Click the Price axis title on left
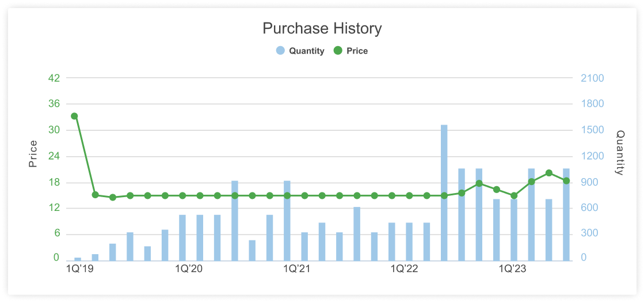This screenshot has height=302, width=644. [x=33, y=154]
